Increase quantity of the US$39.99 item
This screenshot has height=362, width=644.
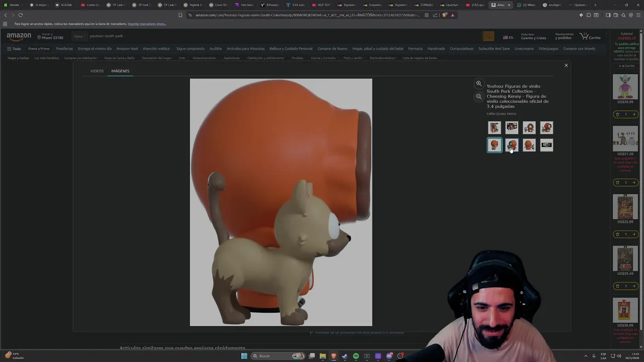[x=634, y=115]
